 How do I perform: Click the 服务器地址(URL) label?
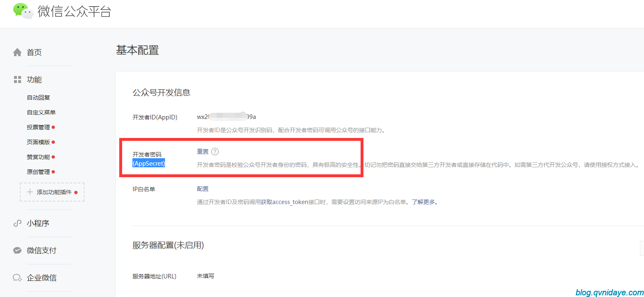click(x=154, y=276)
